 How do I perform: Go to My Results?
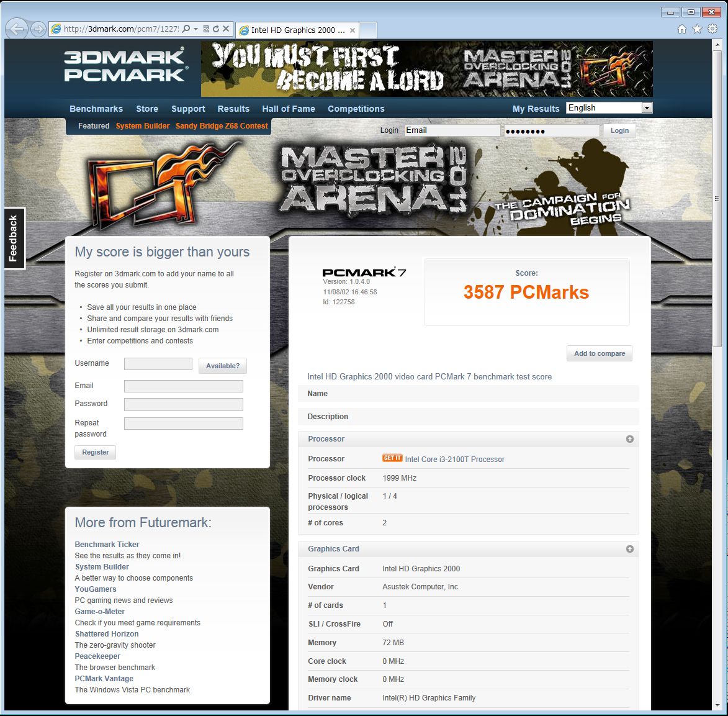536,109
